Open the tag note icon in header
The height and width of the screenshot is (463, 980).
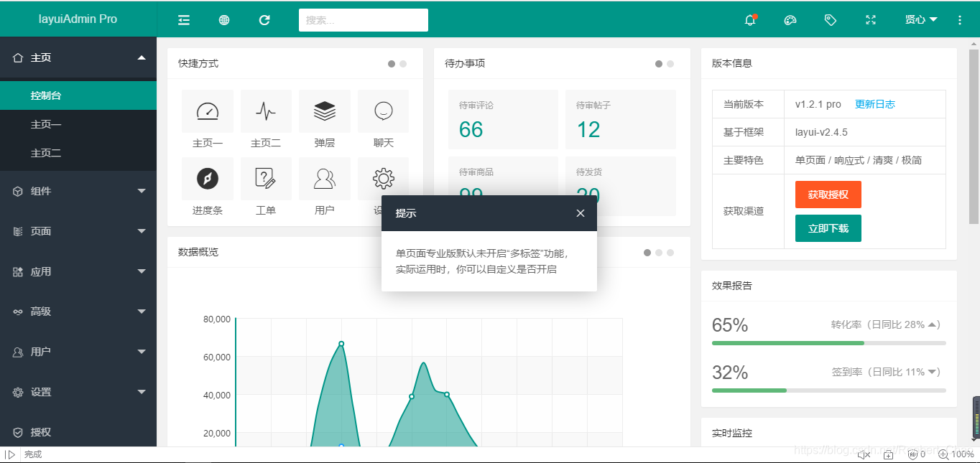point(831,20)
